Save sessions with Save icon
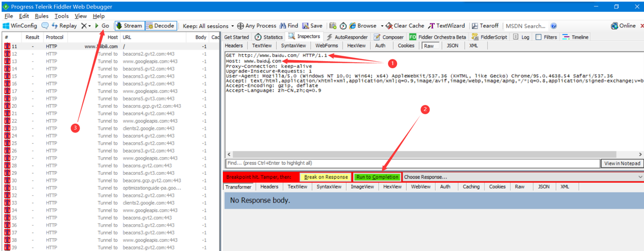Viewport: 644px width, 251px height. click(x=312, y=26)
